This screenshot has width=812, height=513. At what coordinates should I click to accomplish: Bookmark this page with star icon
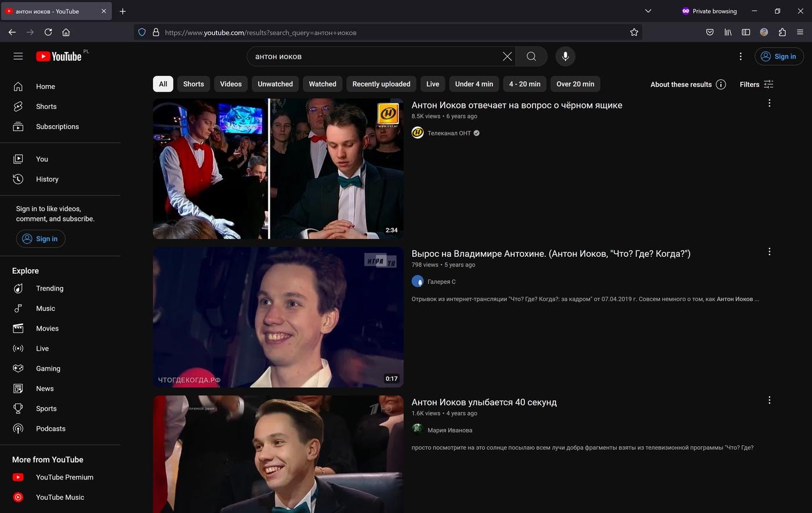[x=634, y=32]
